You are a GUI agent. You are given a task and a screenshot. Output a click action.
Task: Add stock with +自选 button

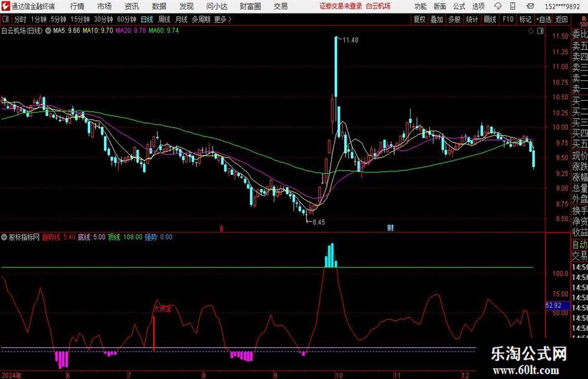pyautogui.click(x=543, y=19)
